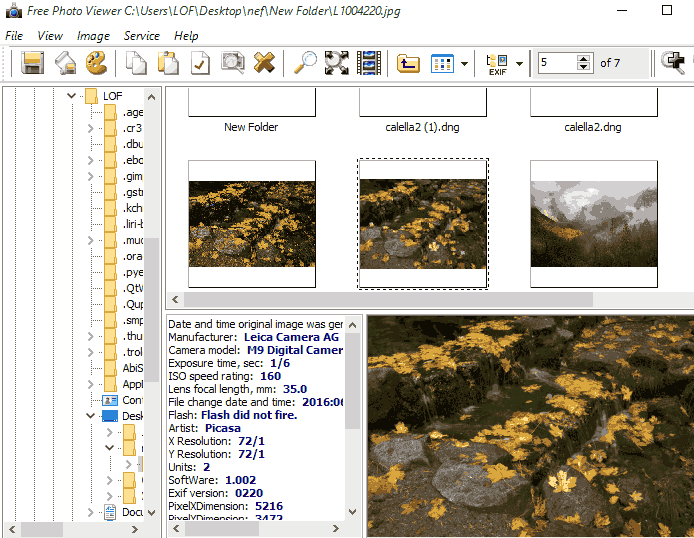The width and height of the screenshot is (694, 538).
Task: Click the zoom in plus magnifier icon
Action: 673,63
